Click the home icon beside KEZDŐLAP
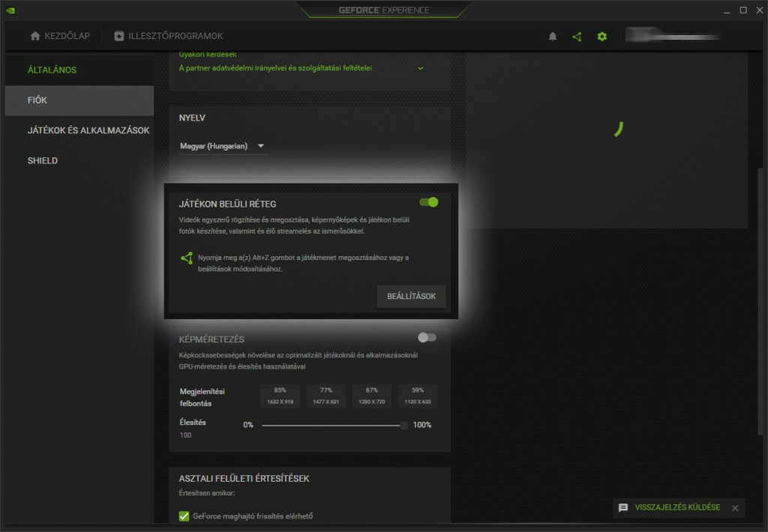This screenshot has height=532, width=768. (x=34, y=36)
